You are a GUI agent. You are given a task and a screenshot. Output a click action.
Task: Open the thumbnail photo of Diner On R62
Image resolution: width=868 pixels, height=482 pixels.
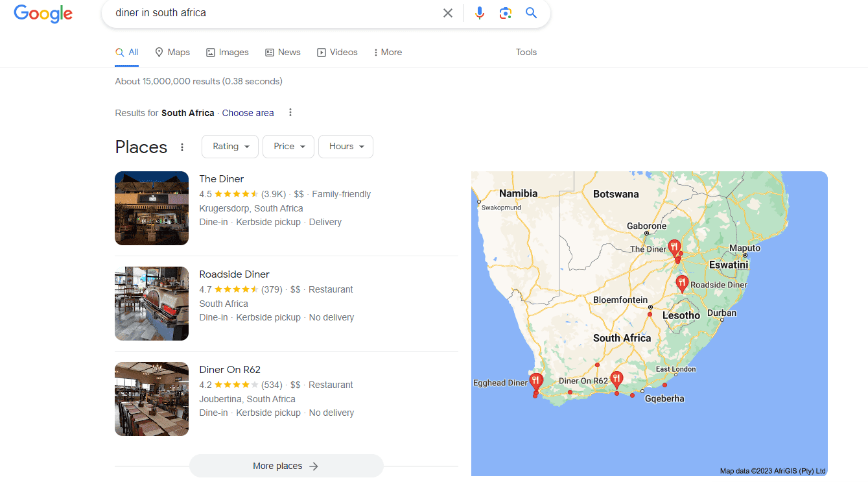[151, 398]
